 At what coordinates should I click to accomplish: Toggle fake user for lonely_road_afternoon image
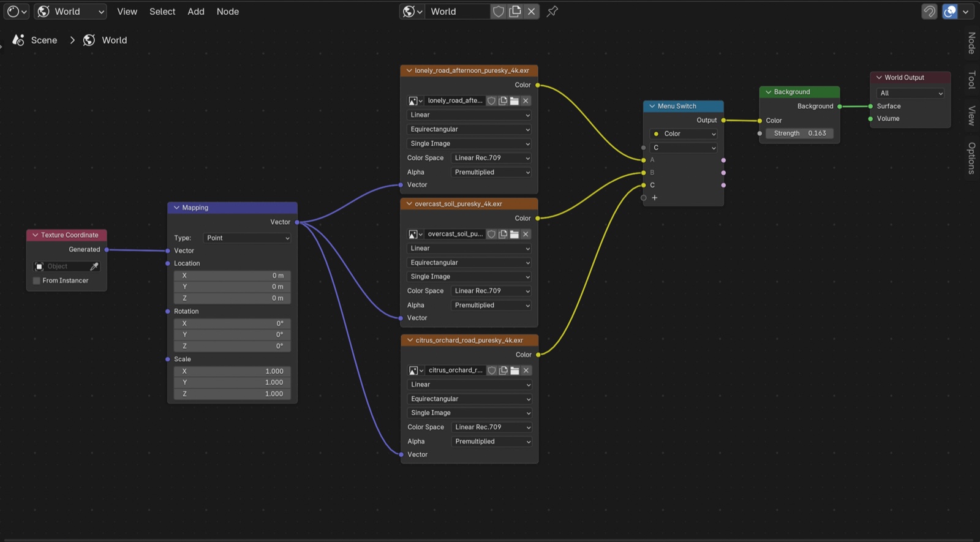[x=491, y=100]
